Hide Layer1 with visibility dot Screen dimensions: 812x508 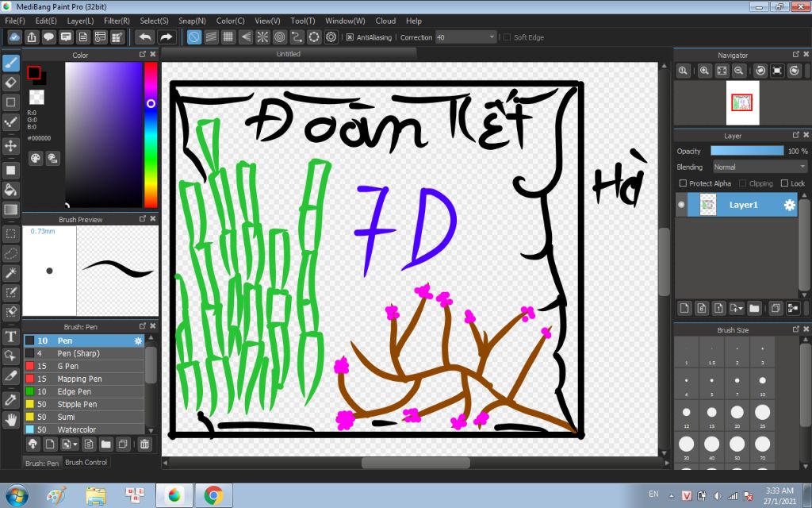click(681, 205)
